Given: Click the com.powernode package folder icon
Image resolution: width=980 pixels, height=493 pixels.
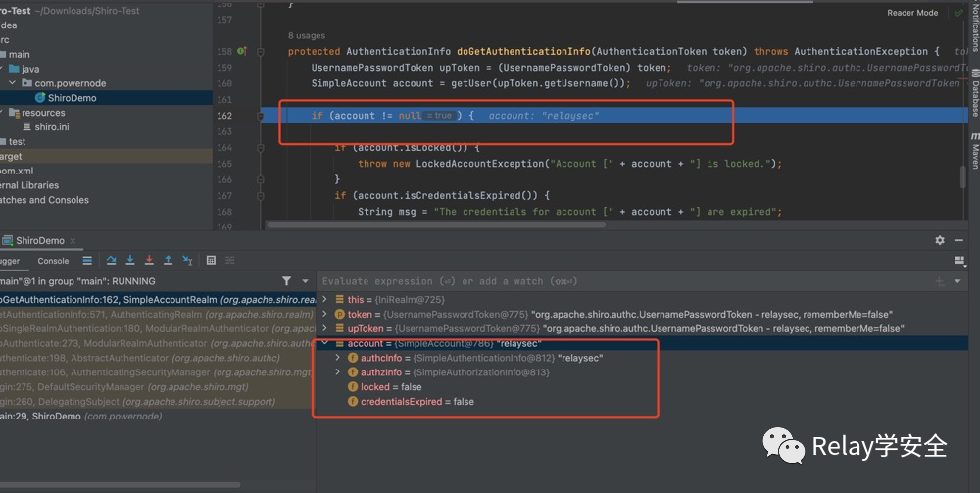Looking at the screenshot, I should (x=26, y=83).
